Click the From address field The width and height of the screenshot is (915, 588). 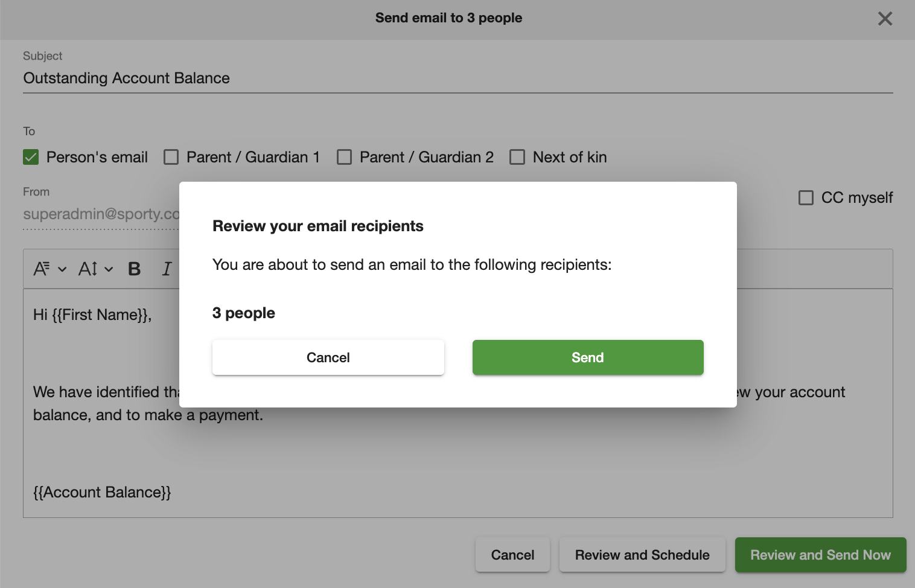pos(101,214)
